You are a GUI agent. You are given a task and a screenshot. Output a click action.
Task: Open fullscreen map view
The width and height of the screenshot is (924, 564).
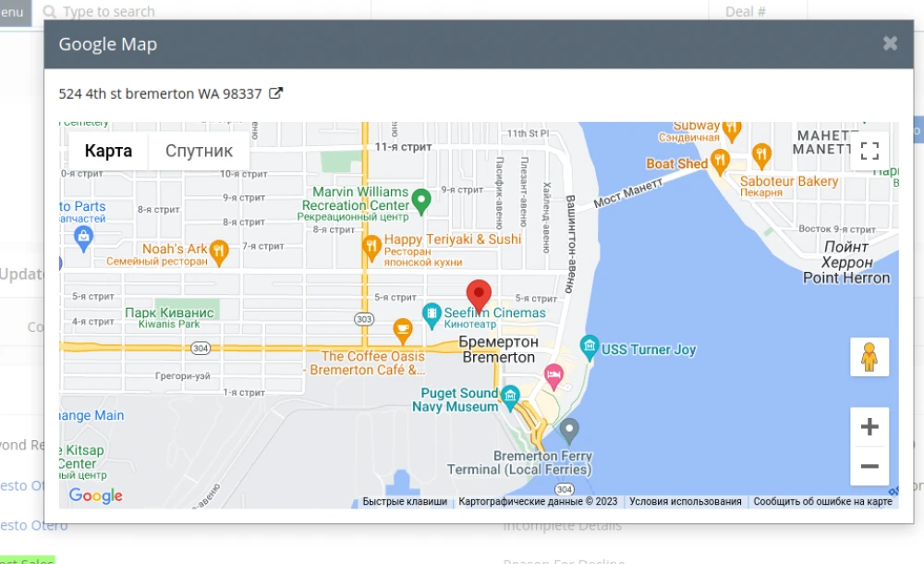click(869, 151)
